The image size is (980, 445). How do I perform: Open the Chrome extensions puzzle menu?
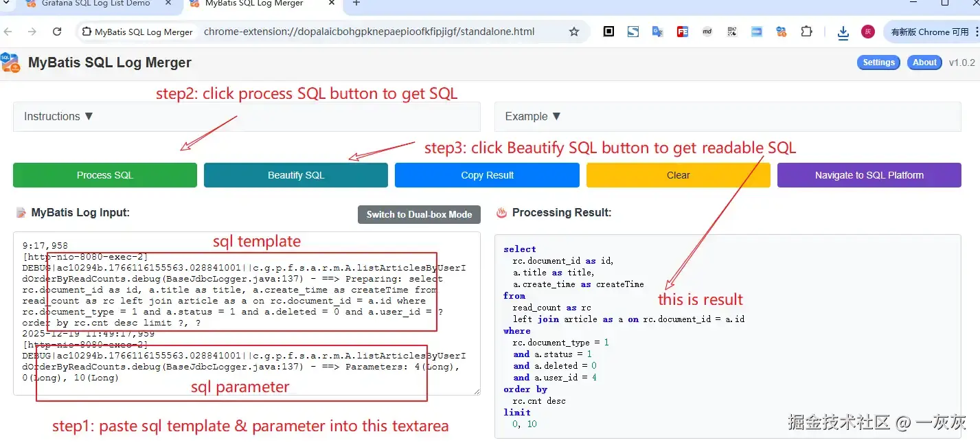[806, 32]
